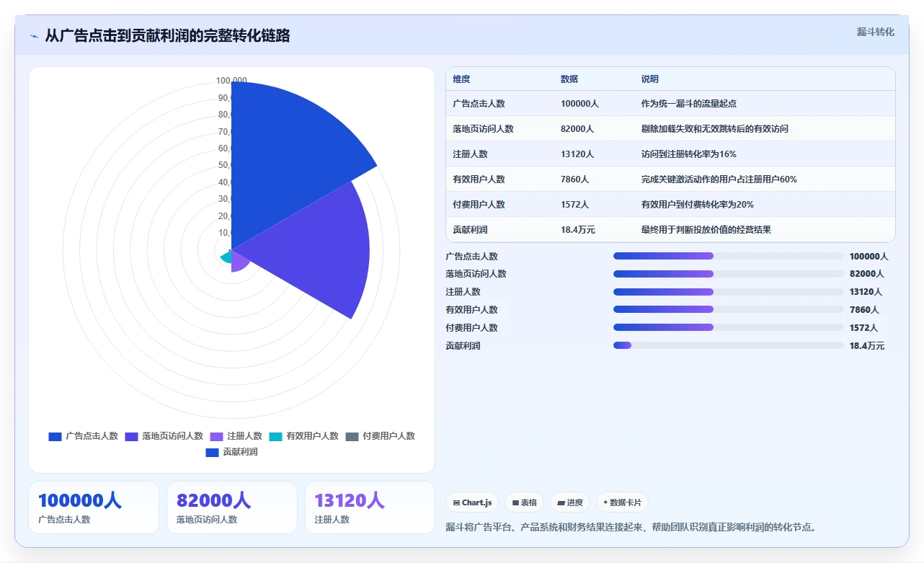Screen dimensions: 924x563
Task: Select the 进度 tag
Action: pyautogui.click(x=569, y=502)
